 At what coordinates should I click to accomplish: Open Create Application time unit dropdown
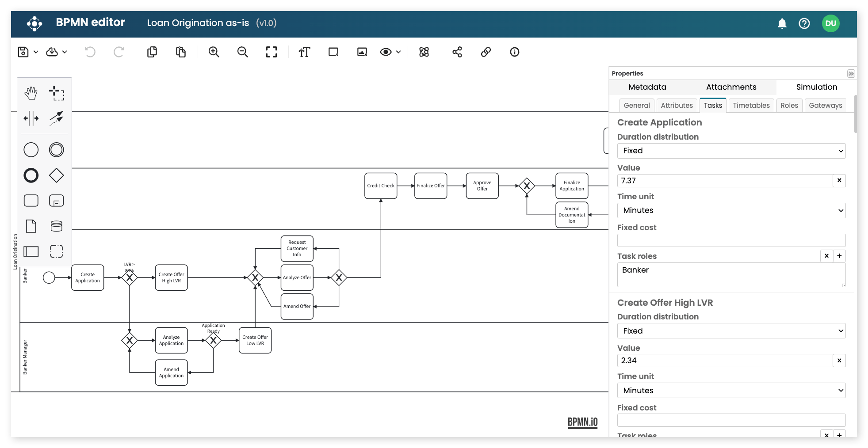[731, 210]
